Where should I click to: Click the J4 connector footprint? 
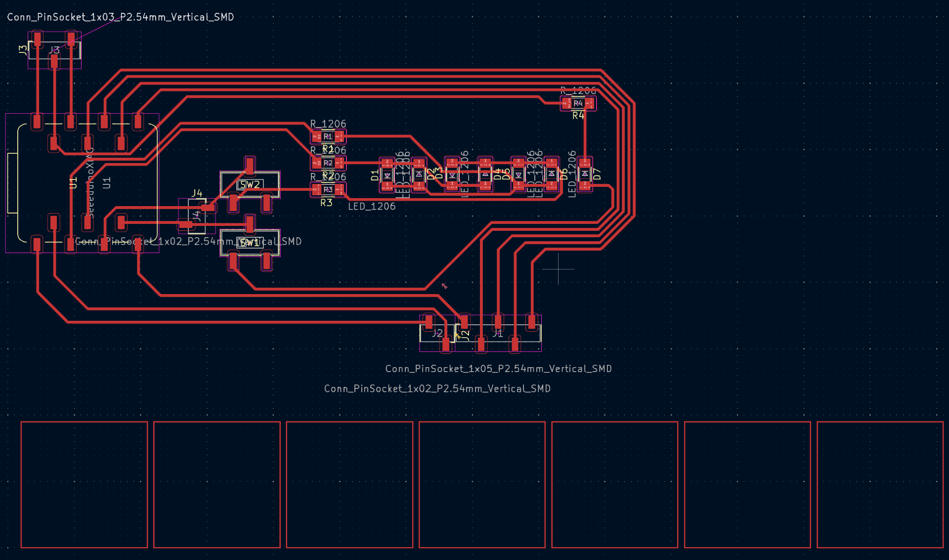pyautogui.click(x=197, y=215)
